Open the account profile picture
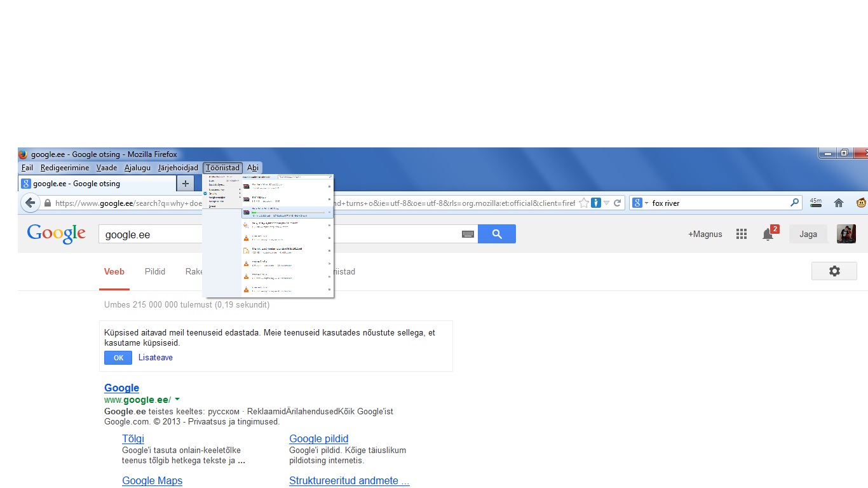This screenshot has width=868, height=488. click(846, 234)
